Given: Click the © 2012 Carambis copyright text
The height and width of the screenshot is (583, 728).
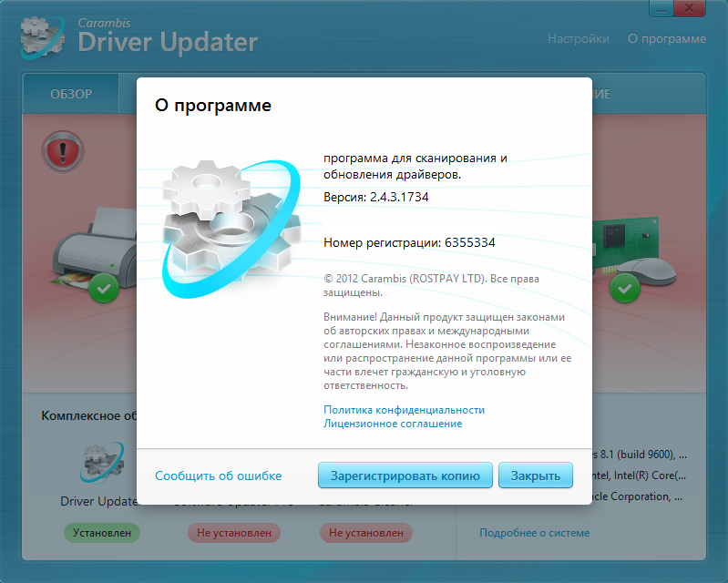Looking at the screenshot, I should coord(431,285).
